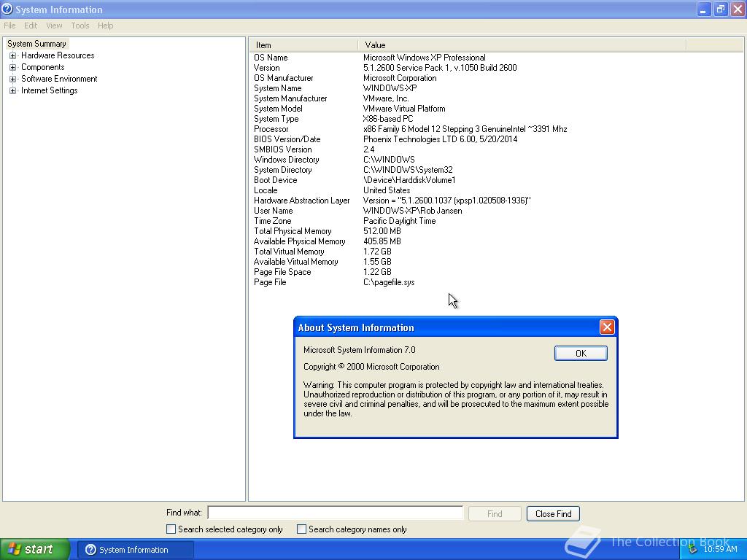
Task: Expand the Hardware Resources node
Action: 13,55
